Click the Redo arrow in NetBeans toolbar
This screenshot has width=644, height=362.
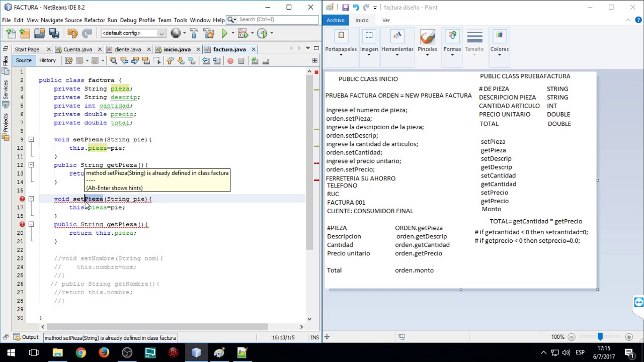click(87, 33)
